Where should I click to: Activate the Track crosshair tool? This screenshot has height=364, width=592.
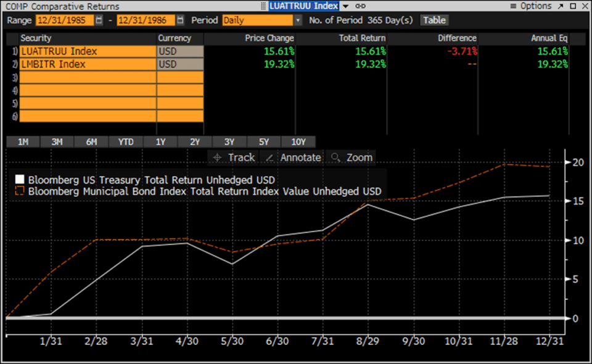pyautogui.click(x=234, y=158)
